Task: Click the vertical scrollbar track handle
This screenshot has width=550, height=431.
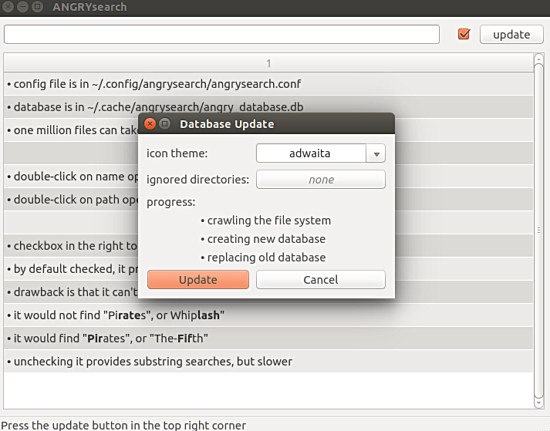Action: 539,231
